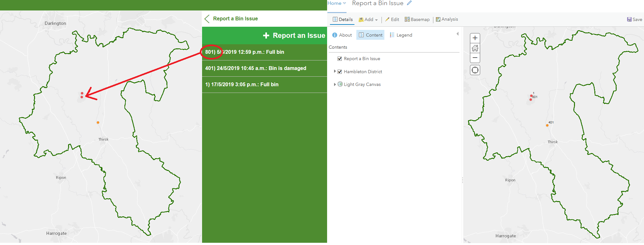
Task: Open the Home dropdown menu
Action: 337,3
